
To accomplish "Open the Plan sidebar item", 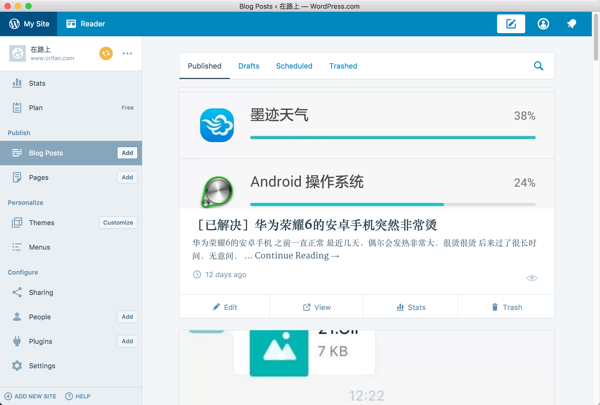I will pos(71,108).
